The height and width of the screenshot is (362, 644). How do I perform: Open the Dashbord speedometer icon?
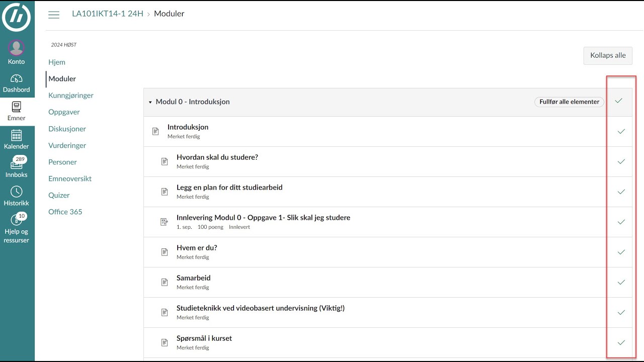(17, 79)
